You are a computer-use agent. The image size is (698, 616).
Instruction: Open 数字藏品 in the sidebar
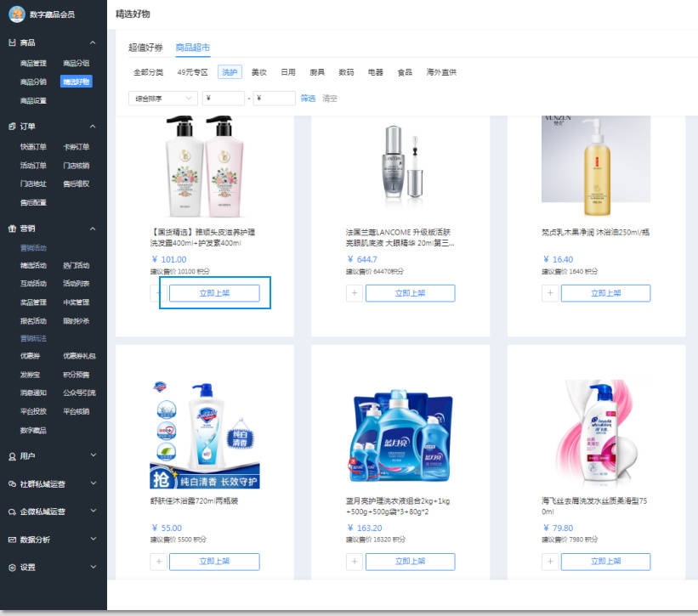tap(33, 431)
